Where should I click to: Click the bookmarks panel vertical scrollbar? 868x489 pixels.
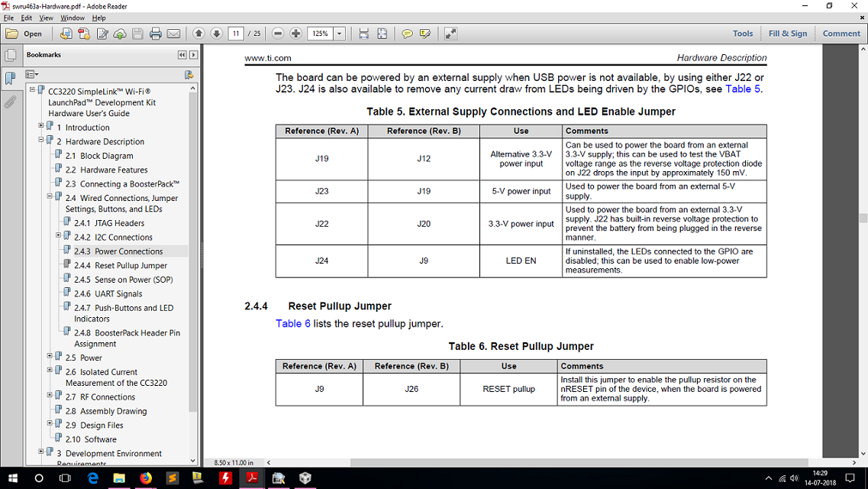(x=192, y=252)
